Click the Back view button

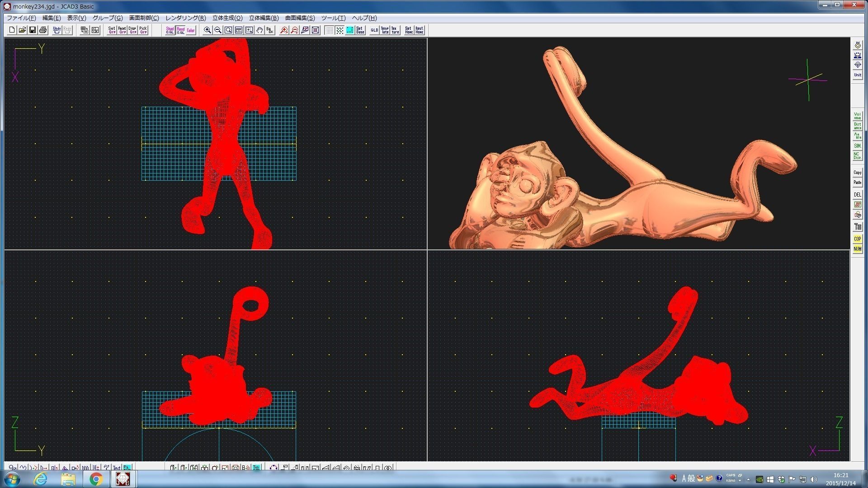(x=270, y=30)
